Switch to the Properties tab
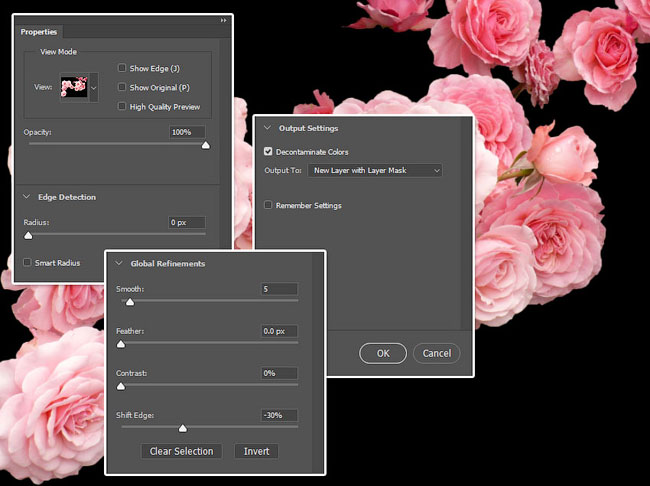Screen dimensions: 650x486 point(39,32)
